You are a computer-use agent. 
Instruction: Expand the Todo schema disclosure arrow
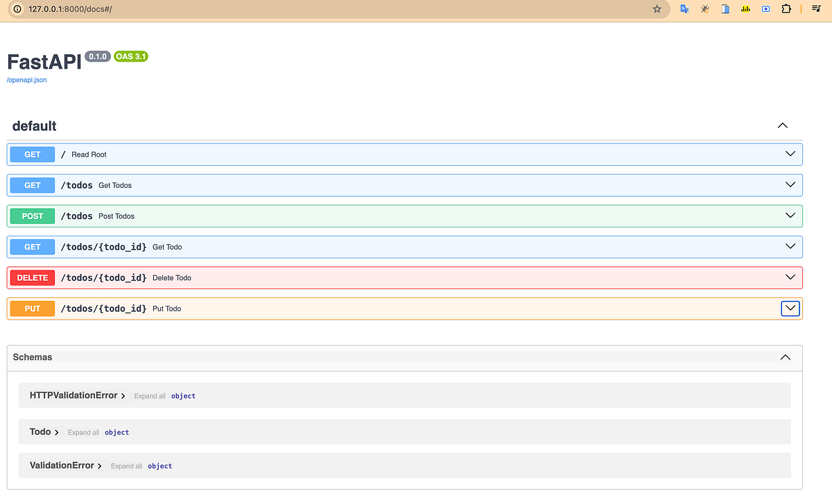[x=57, y=431]
